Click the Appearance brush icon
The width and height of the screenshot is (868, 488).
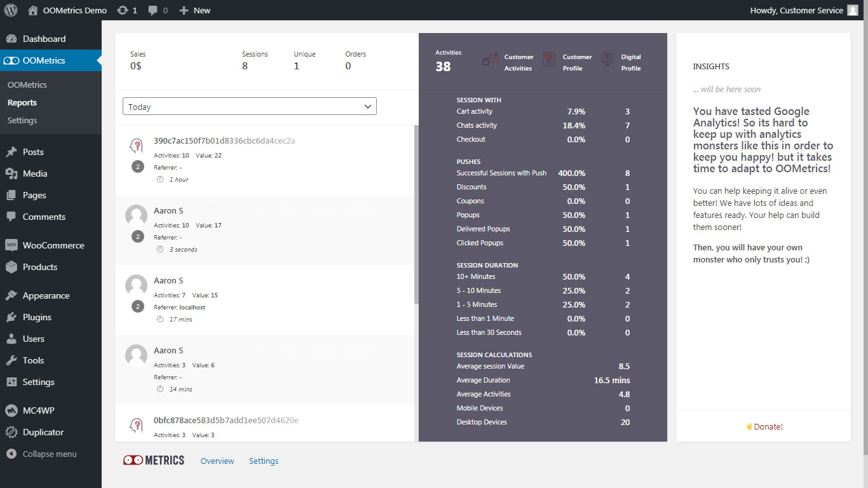11,295
